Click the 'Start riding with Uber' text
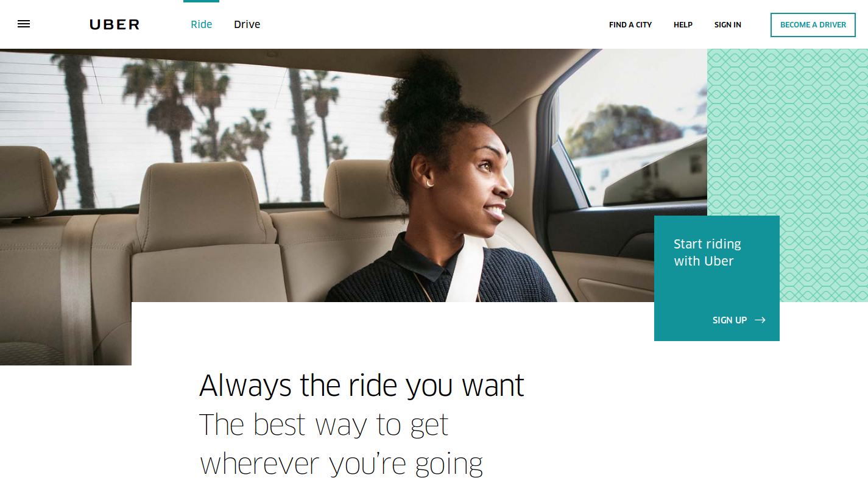This screenshot has width=868, height=497. 707,252
